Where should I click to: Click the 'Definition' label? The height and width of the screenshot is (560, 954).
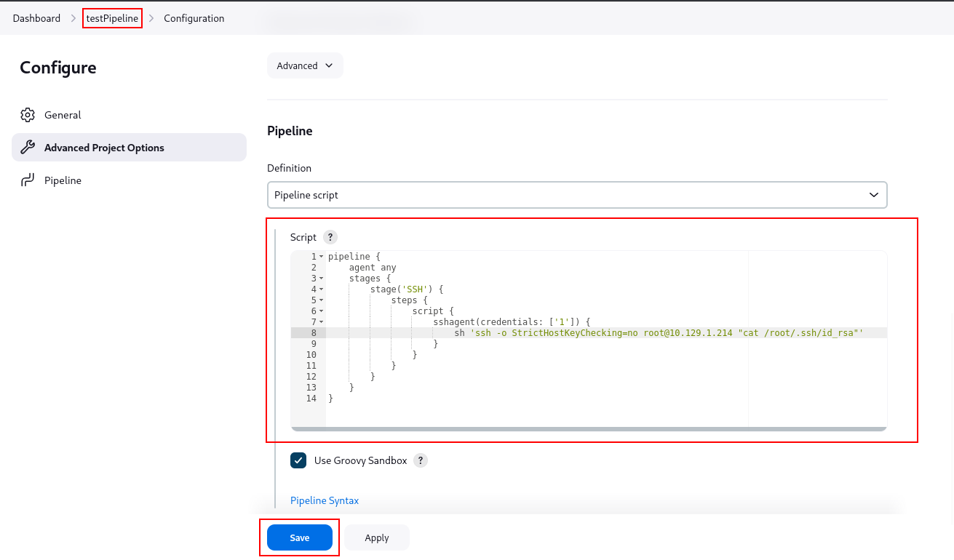pos(289,168)
